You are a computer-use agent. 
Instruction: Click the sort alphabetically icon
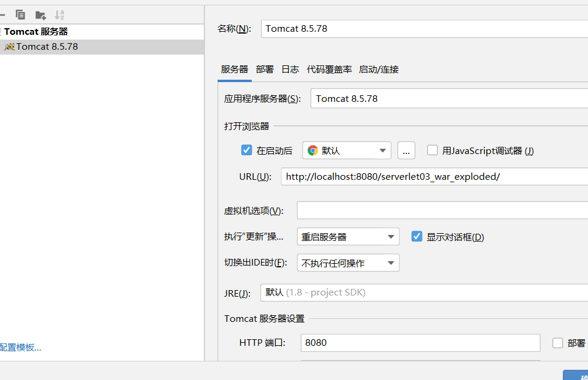(x=59, y=15)
